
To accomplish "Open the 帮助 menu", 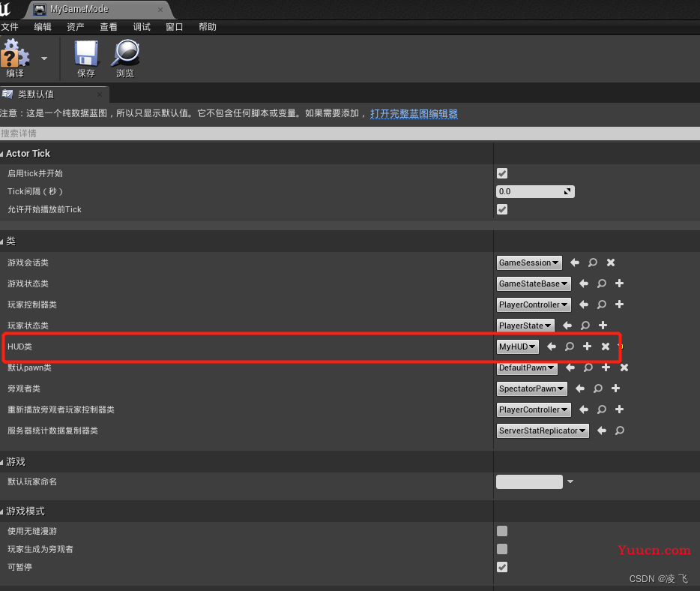I will pyautogui.click(x=208, y=27).
